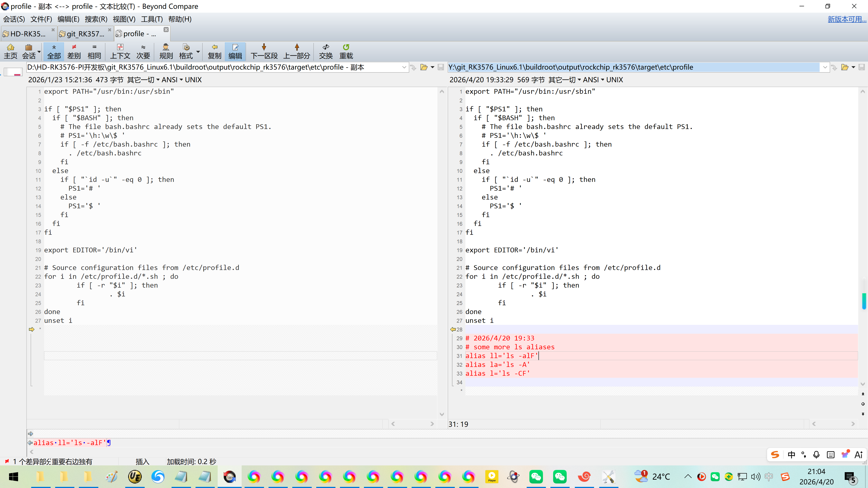868x488 pixels.
Task: Open WeChat from the taskbar
Action: (536, 476)
